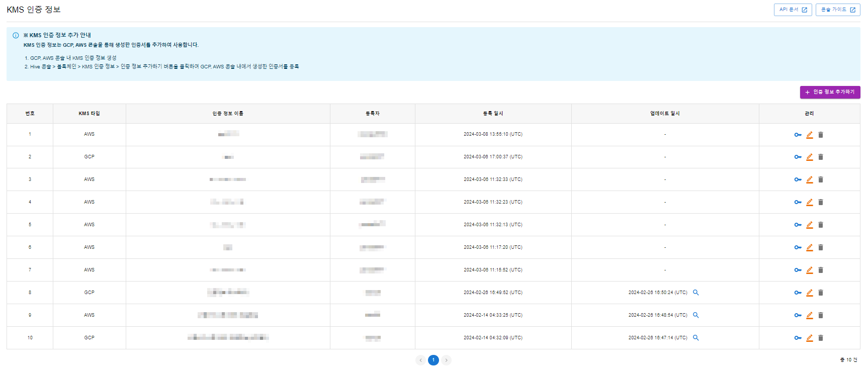Edit the credential in row 9
This screenshot has height=374, width=868.
(x=810, y=315)
